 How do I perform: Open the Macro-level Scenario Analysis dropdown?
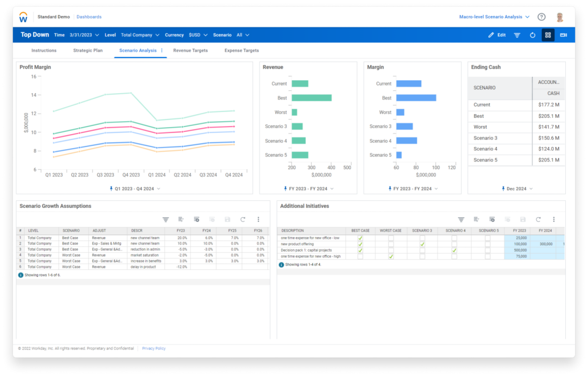(x=494, y=17)
